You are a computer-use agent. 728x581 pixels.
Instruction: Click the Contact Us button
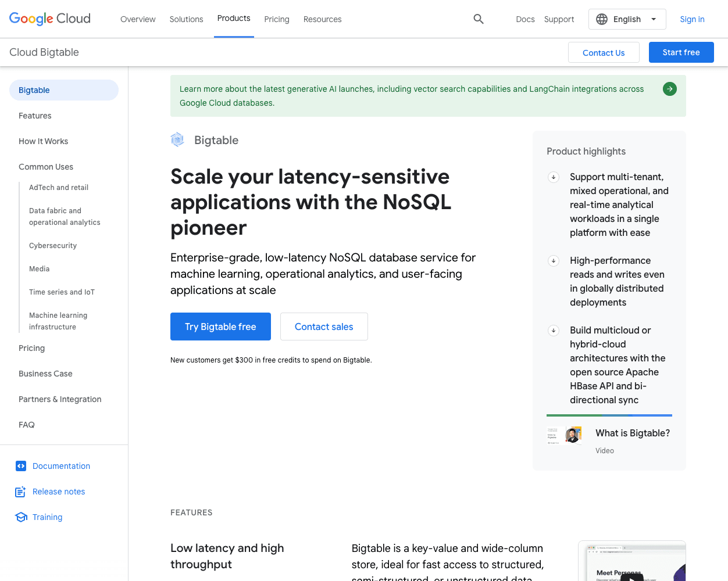(x=604, y=52)
